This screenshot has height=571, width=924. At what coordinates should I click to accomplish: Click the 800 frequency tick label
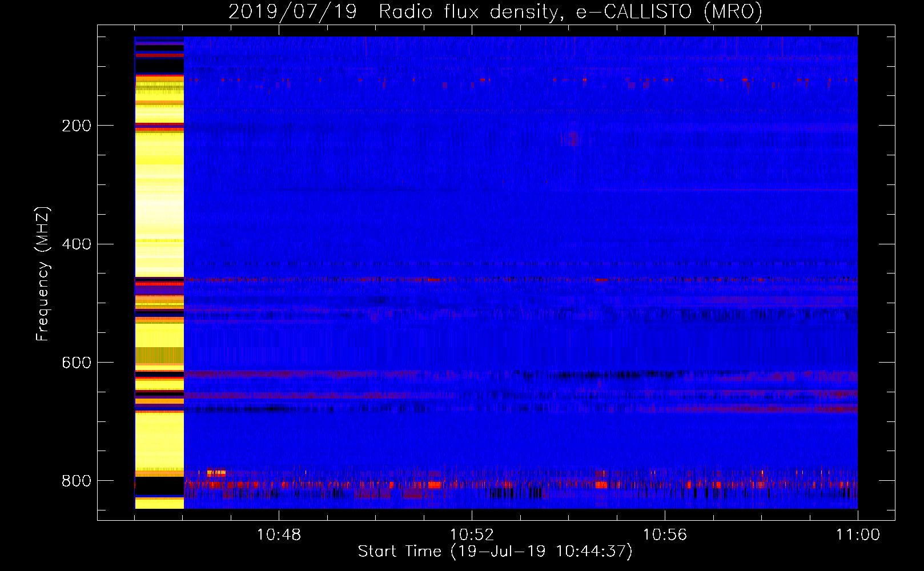77,481
